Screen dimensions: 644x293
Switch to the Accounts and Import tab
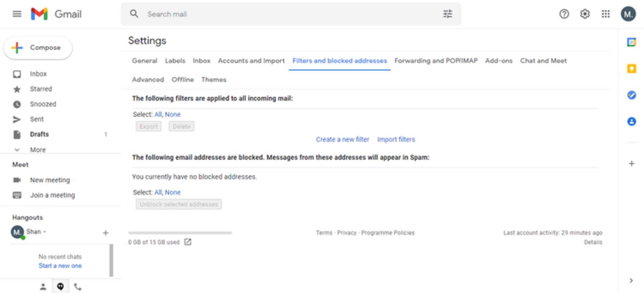coord(251,61)
